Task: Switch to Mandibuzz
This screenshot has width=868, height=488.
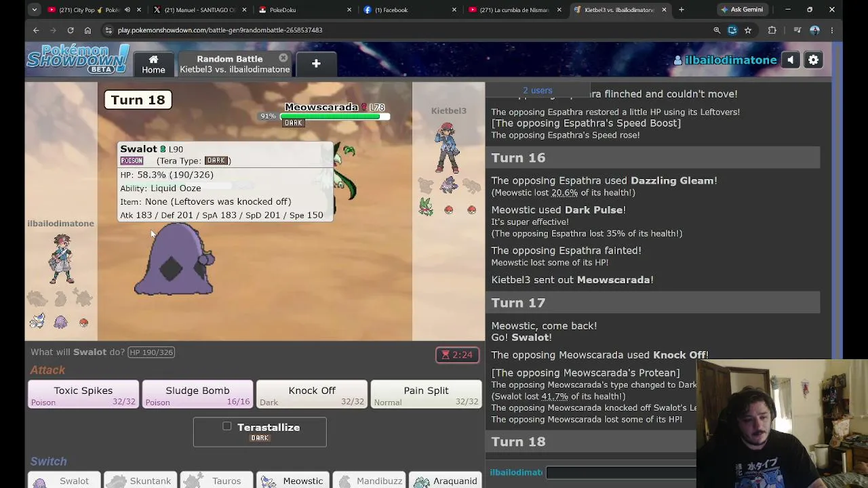Action: point(370,481)
